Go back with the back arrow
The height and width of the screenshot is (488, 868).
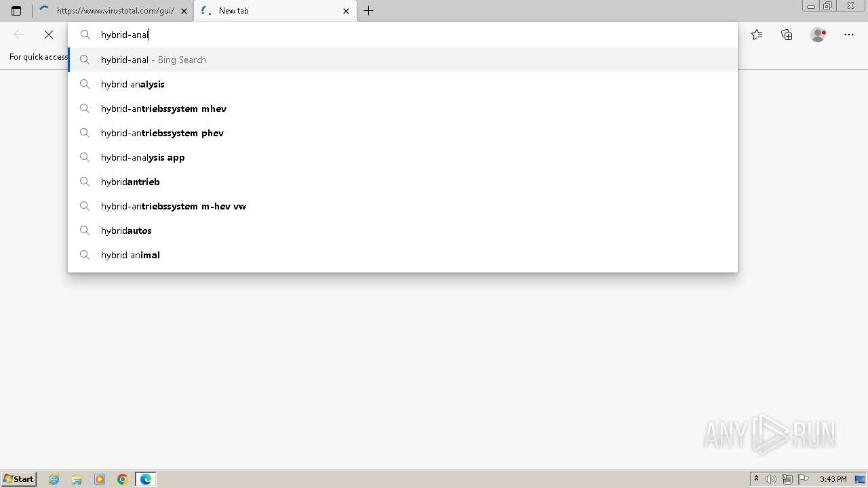point(19,35)
